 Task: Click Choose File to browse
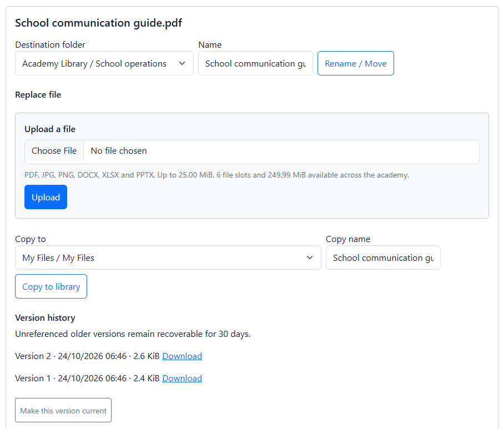(x=54, y=151)
